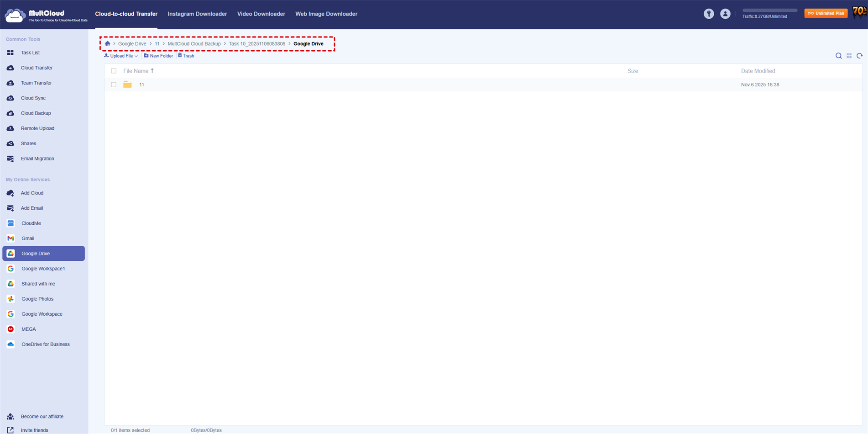Switch to Instagram Downloader tab
The height and width of the screenshot is (434, 868).
coord(197,14)
